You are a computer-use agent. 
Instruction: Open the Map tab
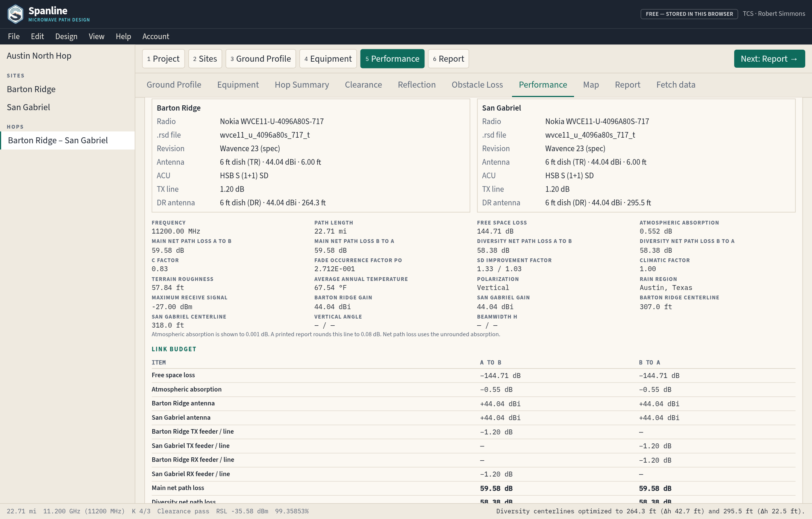pos(591,85)
